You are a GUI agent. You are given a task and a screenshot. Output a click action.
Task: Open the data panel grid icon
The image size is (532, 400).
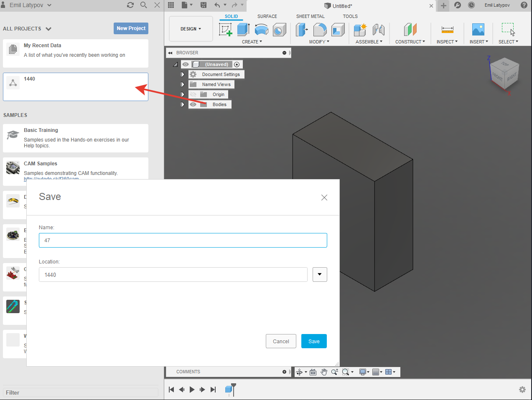click(x=171, y=5)
